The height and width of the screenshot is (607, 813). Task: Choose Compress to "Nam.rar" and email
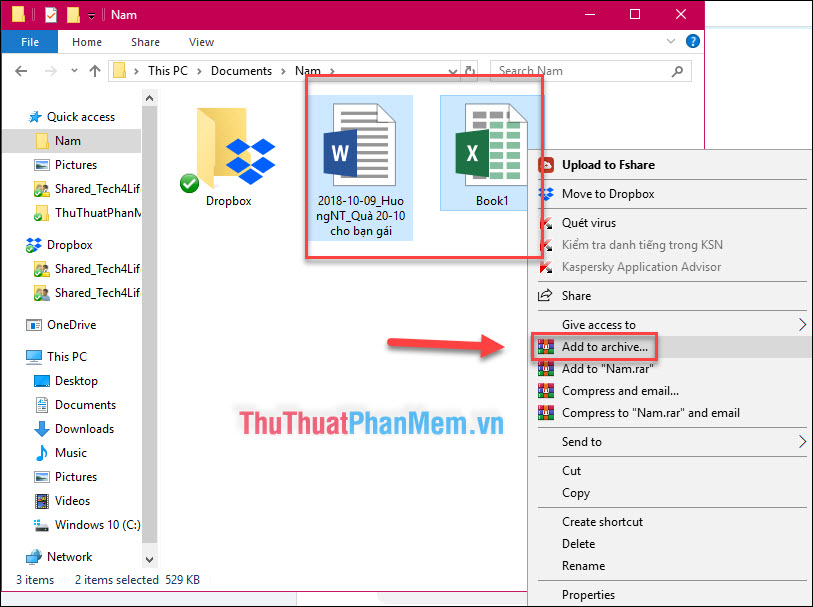pos(648,413)
